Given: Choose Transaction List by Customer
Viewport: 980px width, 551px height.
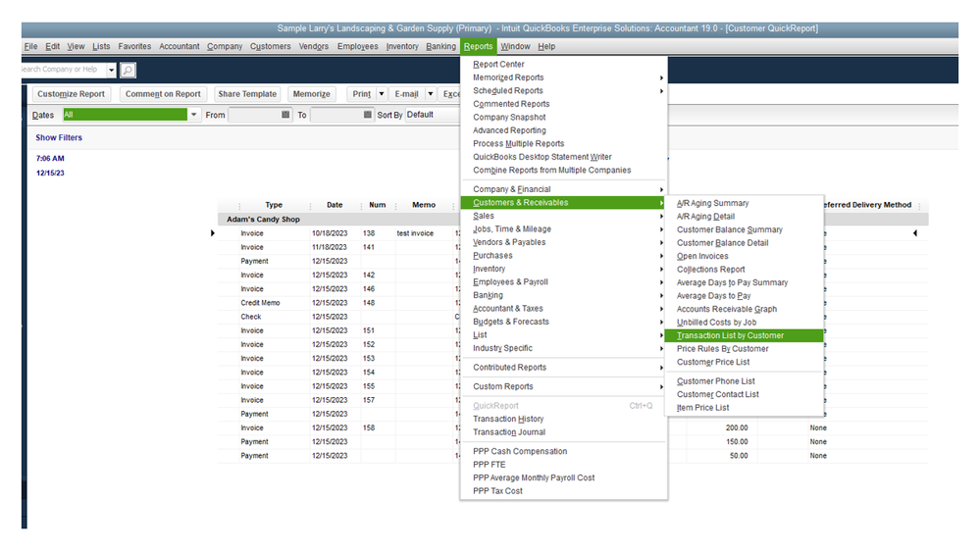Looking at the screenshot, I should coord(745,335).
